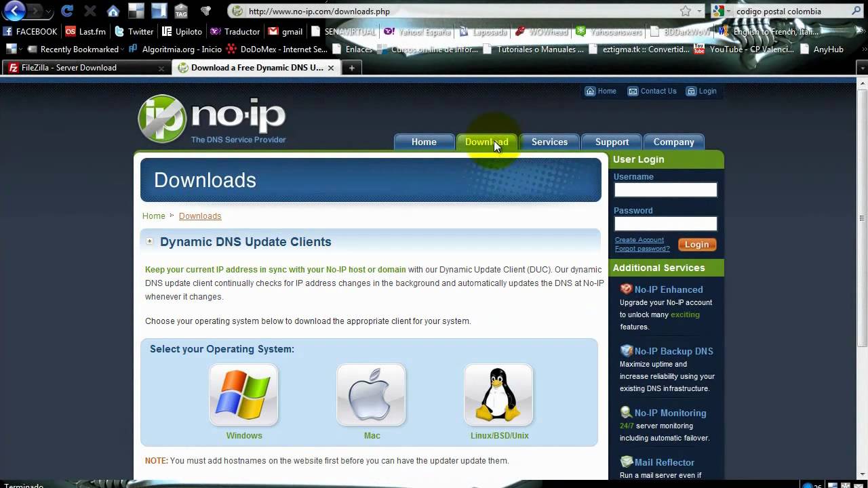Open the YouTube - CP Valenci... bookmark
The width and height of the screenshot is (868, 488).
tap(743, 49)
